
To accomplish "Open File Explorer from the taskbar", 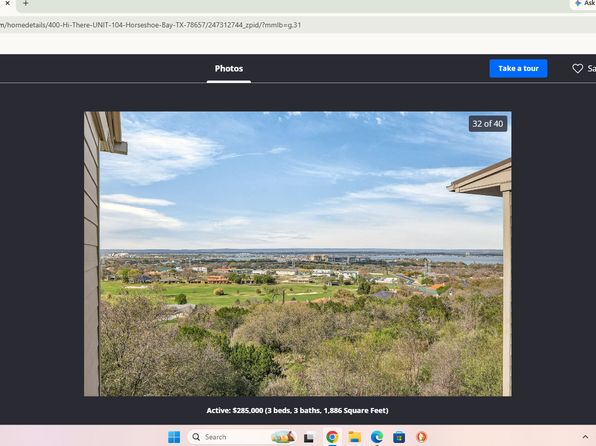I will click(x=354, y=437).
